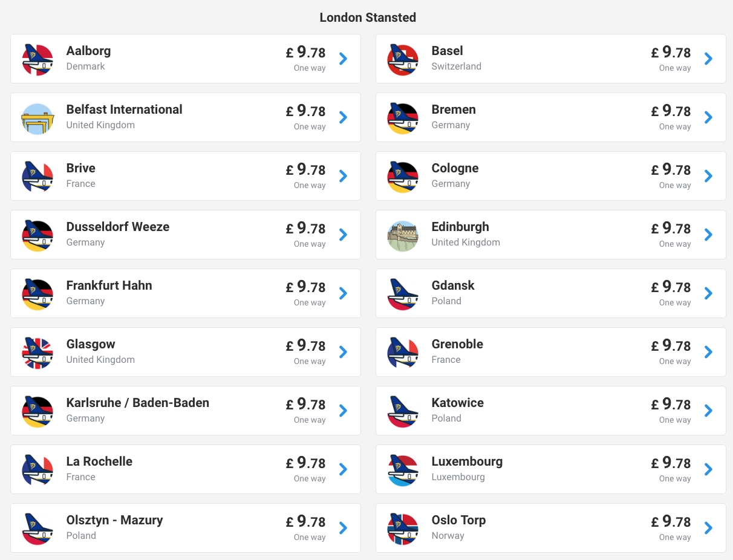Open the chevron arrow for Katowice
This screenshot has width=733, height=560.
click(x=709, y=411)
